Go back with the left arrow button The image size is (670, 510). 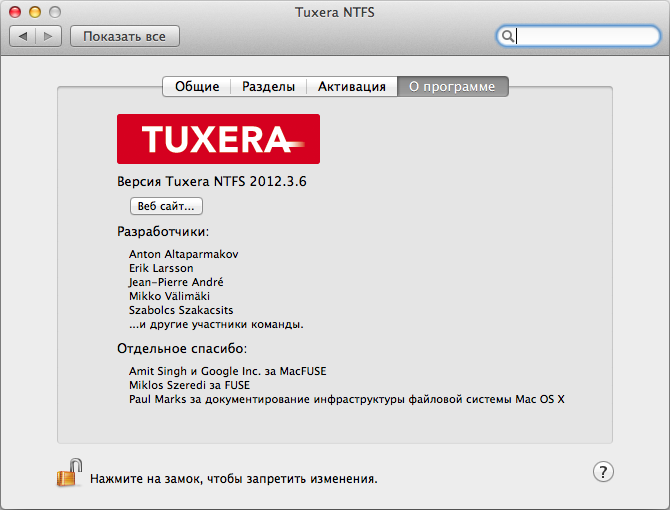tap(23, 36)
